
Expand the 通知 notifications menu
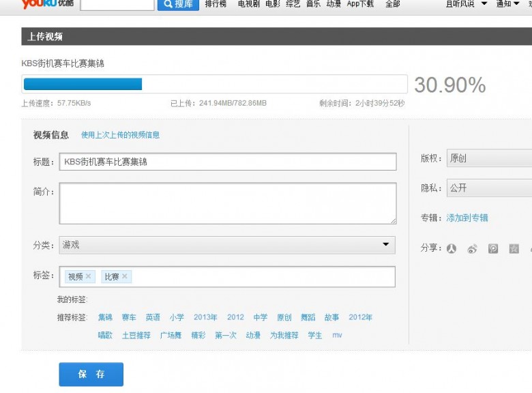click(507, 4)
